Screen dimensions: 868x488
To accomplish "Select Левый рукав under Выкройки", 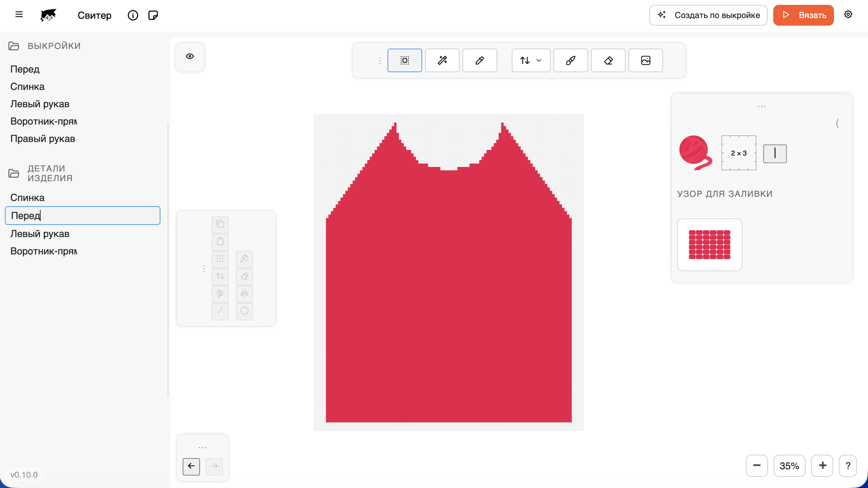I will (x=40, y=104).
